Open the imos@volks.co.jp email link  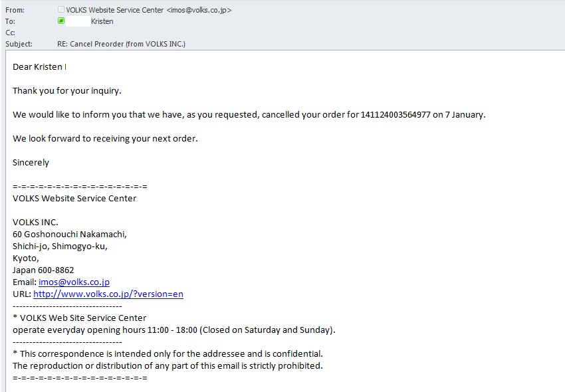point(74,282)
